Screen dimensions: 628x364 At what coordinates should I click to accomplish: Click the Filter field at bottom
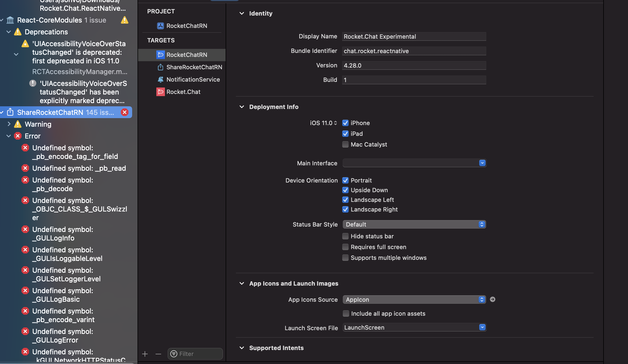click(195, 354)
